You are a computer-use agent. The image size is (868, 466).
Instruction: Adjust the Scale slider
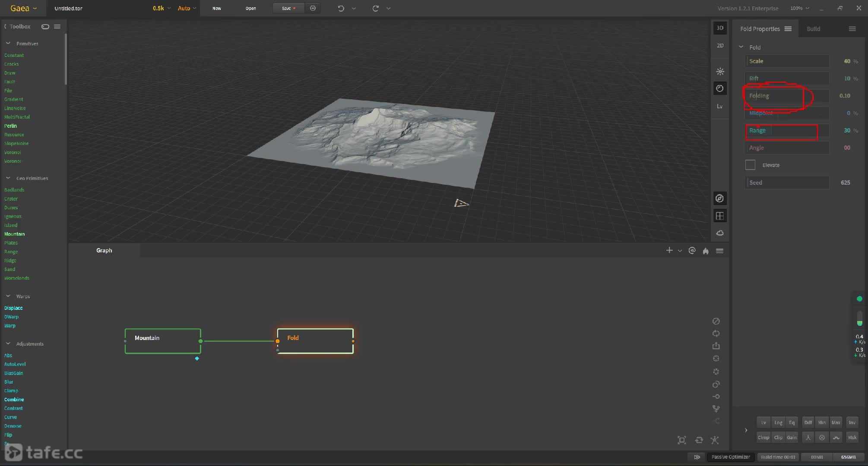point(787,61)
